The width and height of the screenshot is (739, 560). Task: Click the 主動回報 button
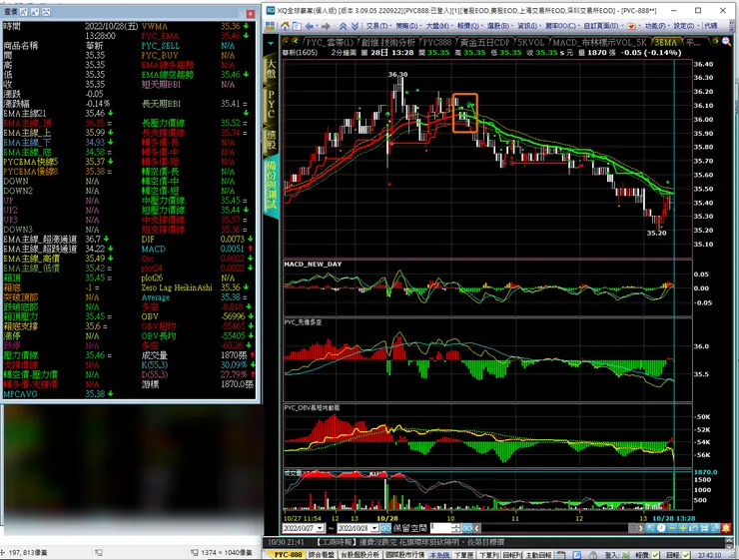pos(538,555)
